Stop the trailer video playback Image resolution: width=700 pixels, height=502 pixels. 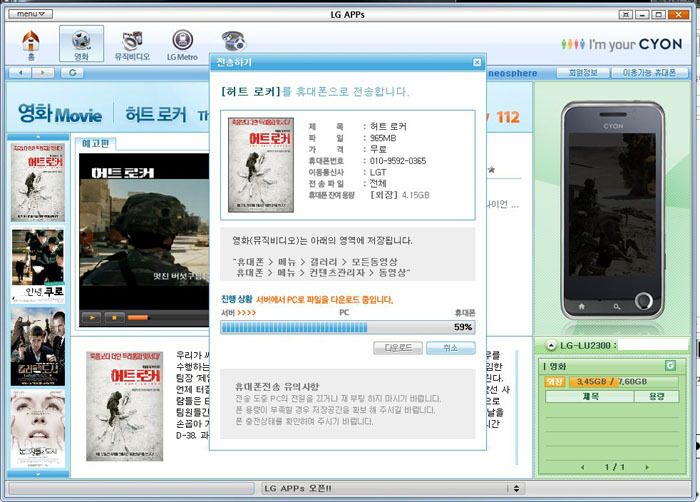(x=114, y=318)
